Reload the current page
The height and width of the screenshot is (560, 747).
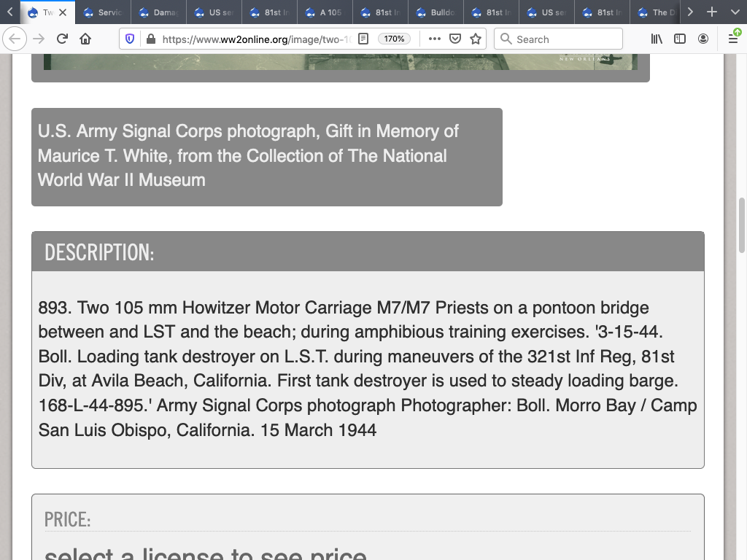62,39
